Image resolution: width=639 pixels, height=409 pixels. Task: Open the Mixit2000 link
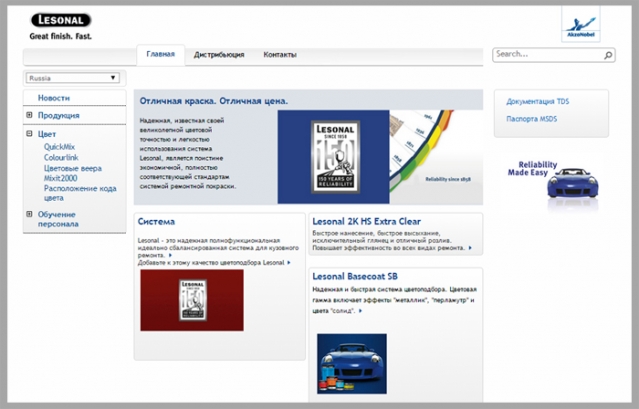[x=61, y=178]
